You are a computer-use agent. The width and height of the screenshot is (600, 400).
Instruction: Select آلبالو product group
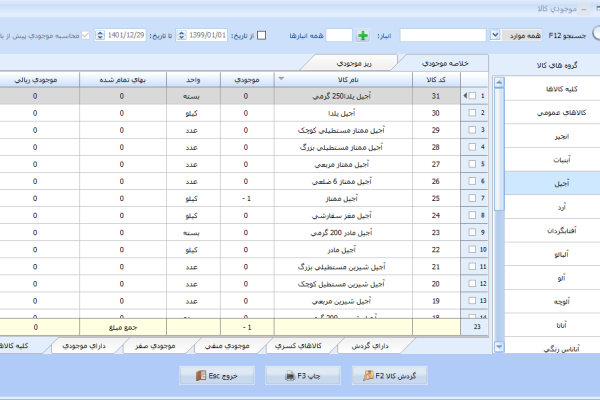click(x=552, y=255)
